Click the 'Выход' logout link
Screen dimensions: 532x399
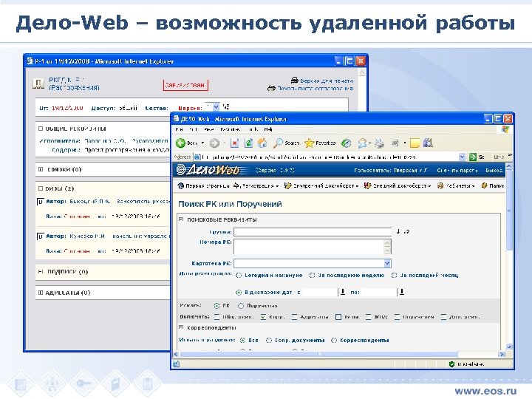click(494, 171)
